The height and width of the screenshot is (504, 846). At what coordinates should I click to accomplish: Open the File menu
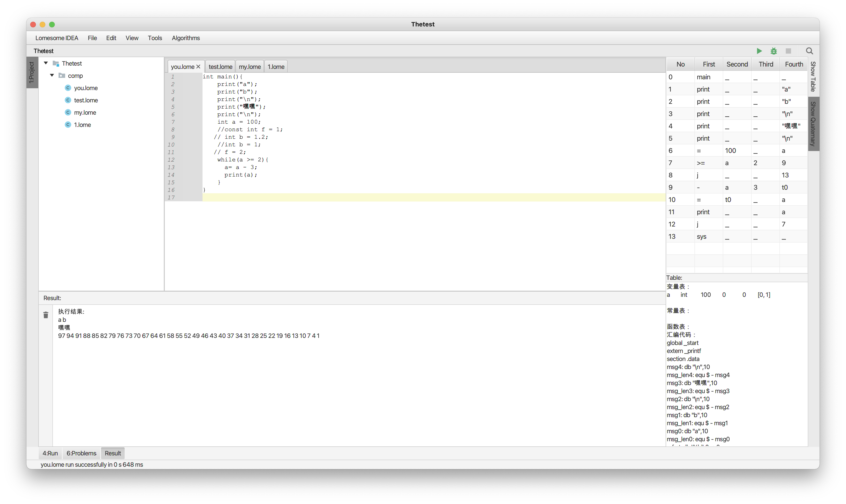[x=92, y=38]
